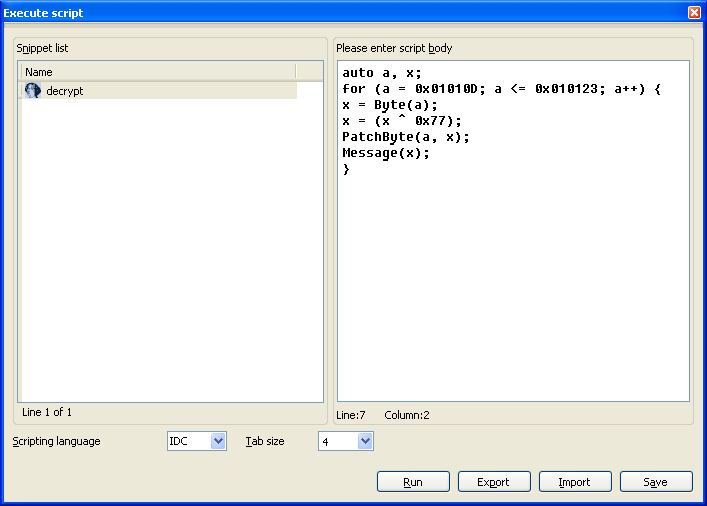The image size is (707, 506).
Task: Click the Name column header
Action: coord(158,72)
